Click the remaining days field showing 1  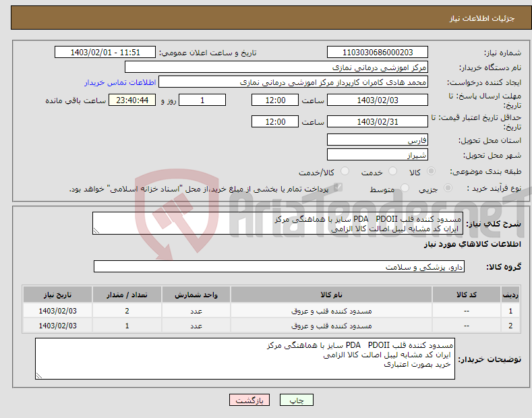click(x=202, y=100)
